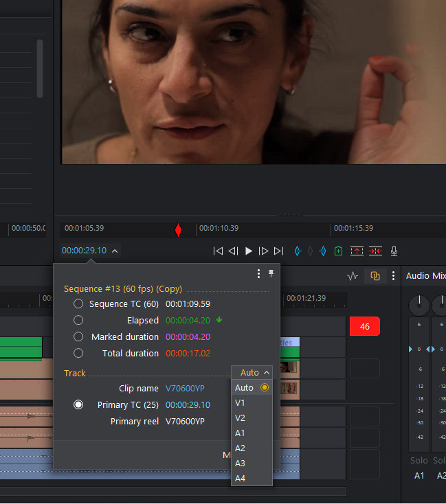Screen dimensions: 446x504
Task: Click Marked duration value in magenta
Action: click(188, 337)
